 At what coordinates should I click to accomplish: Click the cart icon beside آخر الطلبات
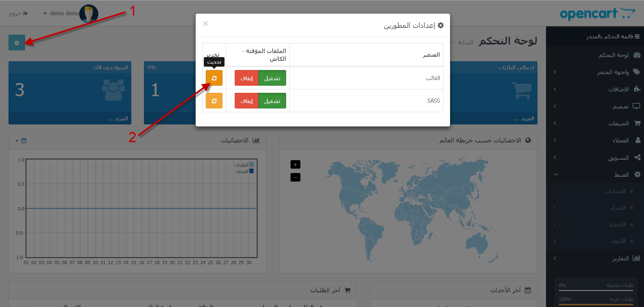(x=347, y=290)
